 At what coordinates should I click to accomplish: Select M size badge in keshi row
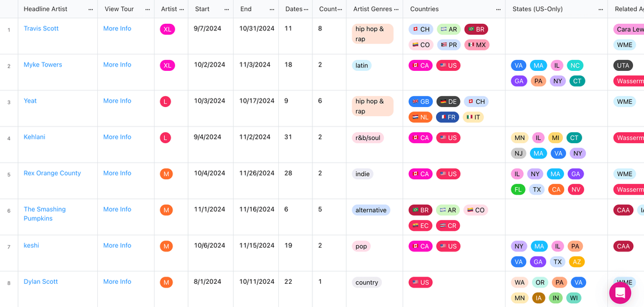(166, 246)
